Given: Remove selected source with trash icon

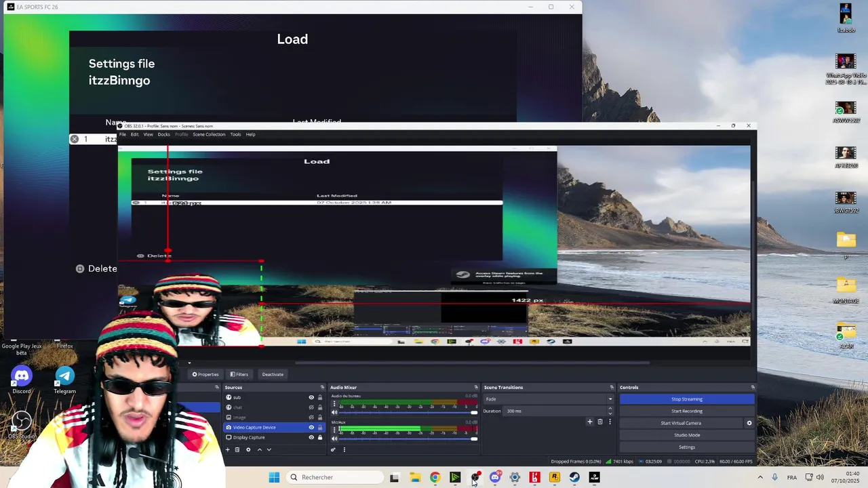Looking at the screenshot, I should click(237, 449).
